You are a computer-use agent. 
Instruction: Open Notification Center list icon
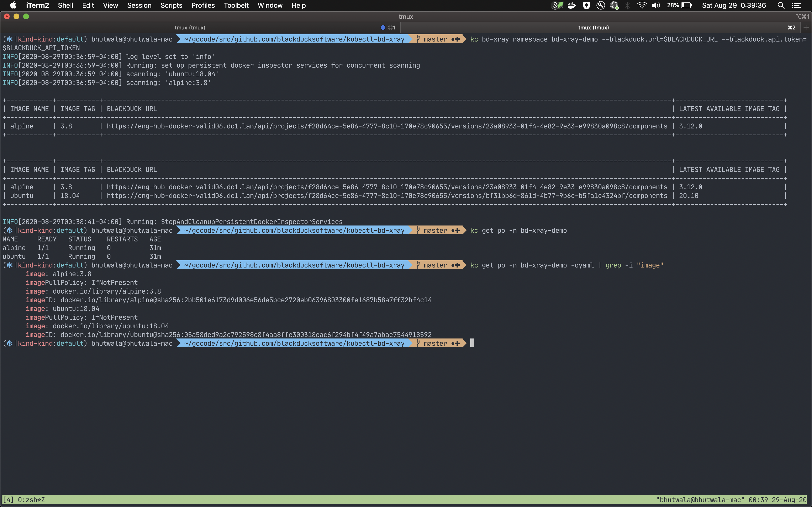(797, 5)
